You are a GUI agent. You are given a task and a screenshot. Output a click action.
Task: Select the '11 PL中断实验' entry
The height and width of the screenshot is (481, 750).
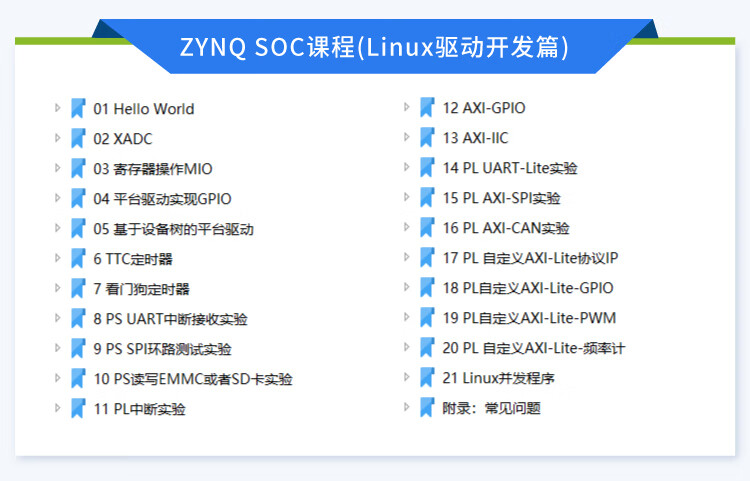tap(139, 410)
